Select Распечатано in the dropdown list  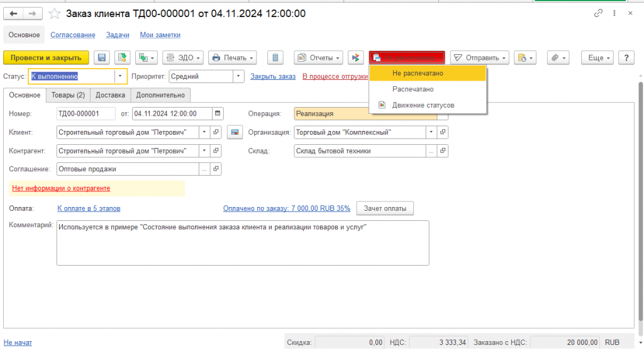coord(428,89)
